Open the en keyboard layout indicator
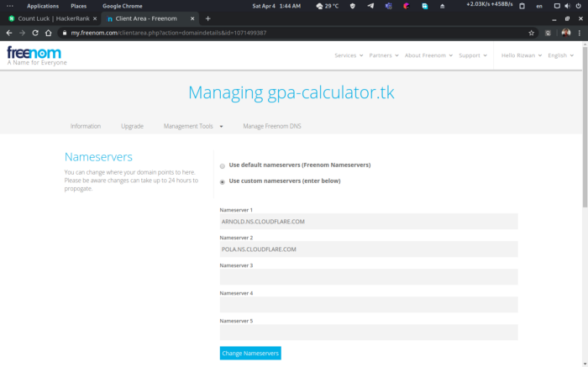The height and width of the screenshot is (367, 588). [539, 6]
